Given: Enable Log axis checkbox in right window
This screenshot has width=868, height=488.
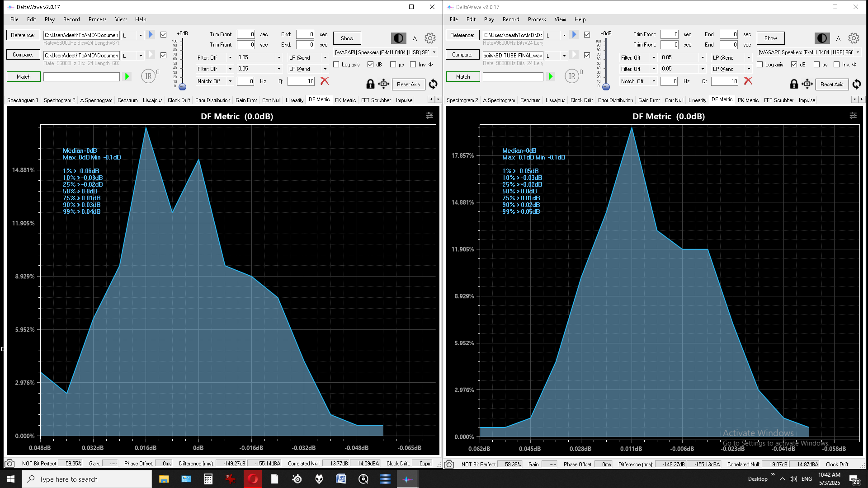Looking at the screenshot, I should tap(760, 65).
